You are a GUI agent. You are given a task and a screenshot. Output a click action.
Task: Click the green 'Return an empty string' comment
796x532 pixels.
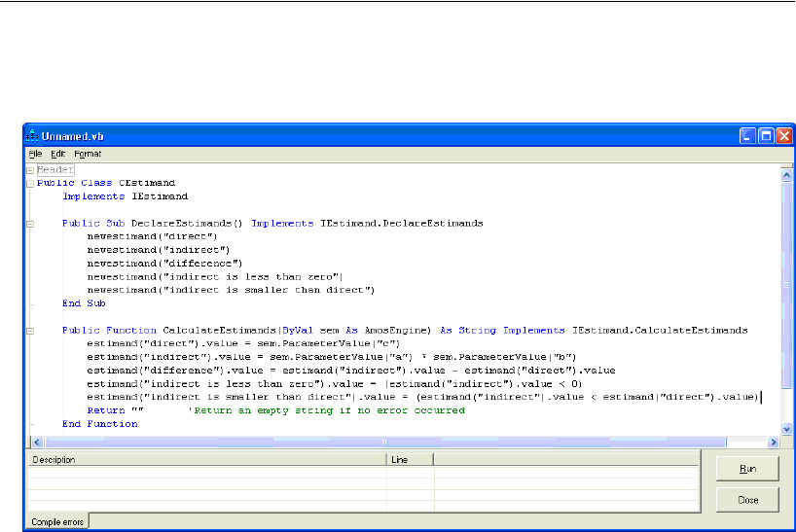[x=326, y=410]
